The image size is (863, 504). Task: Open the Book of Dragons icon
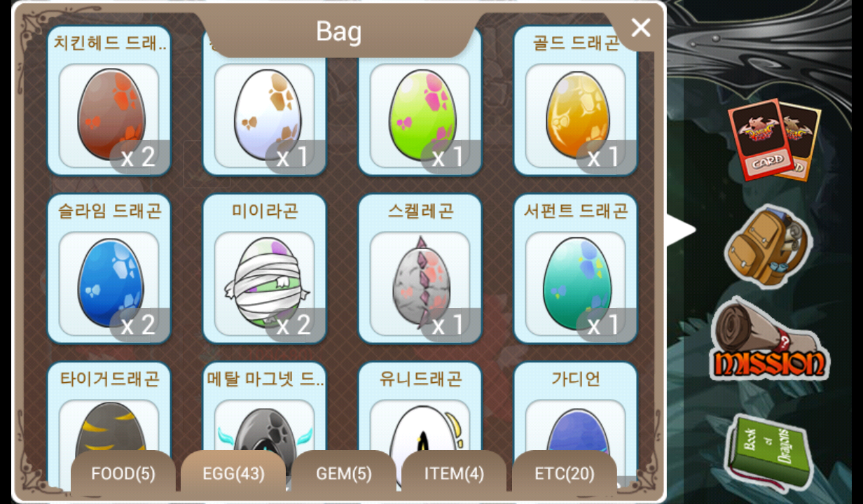coord(766,451)
